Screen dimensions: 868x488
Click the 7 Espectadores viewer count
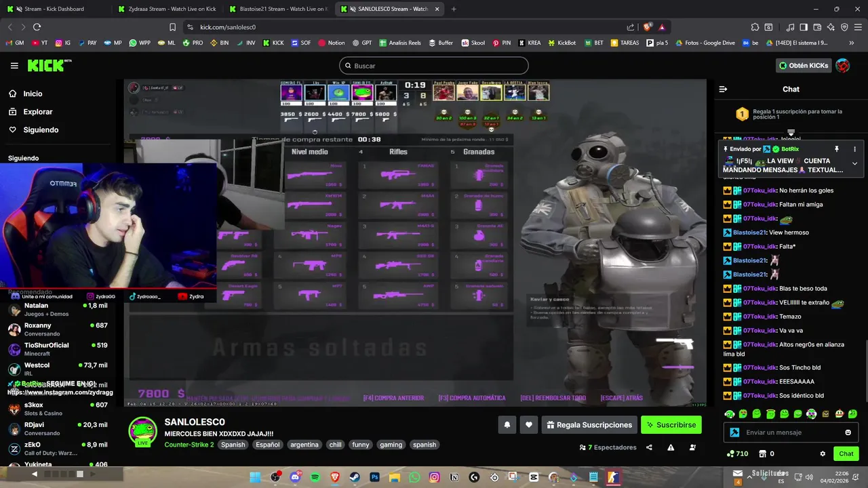[608, 447]
